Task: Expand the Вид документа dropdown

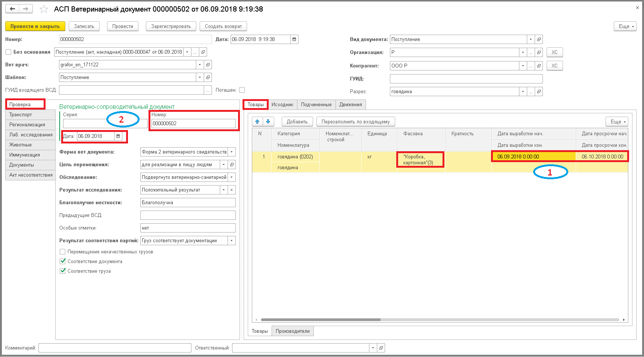Action: tap(531, 40)
